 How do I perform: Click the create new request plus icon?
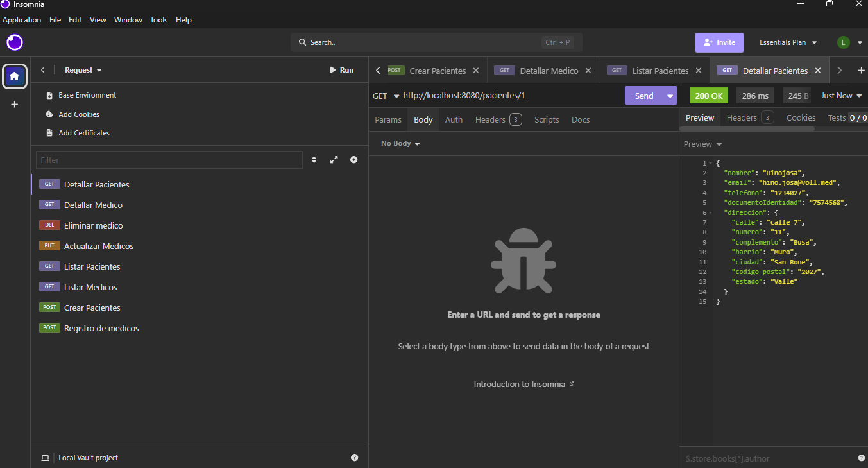click(353, 160)
